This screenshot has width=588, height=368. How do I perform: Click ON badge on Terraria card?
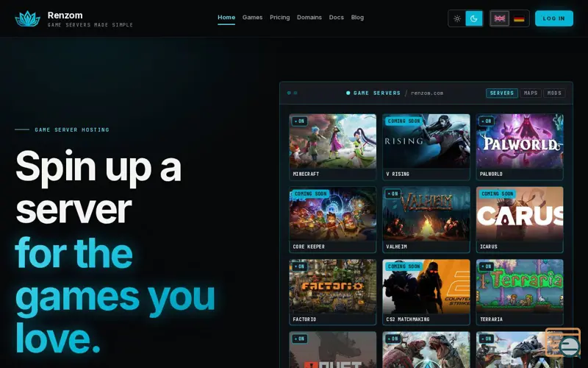pos(487,266)
